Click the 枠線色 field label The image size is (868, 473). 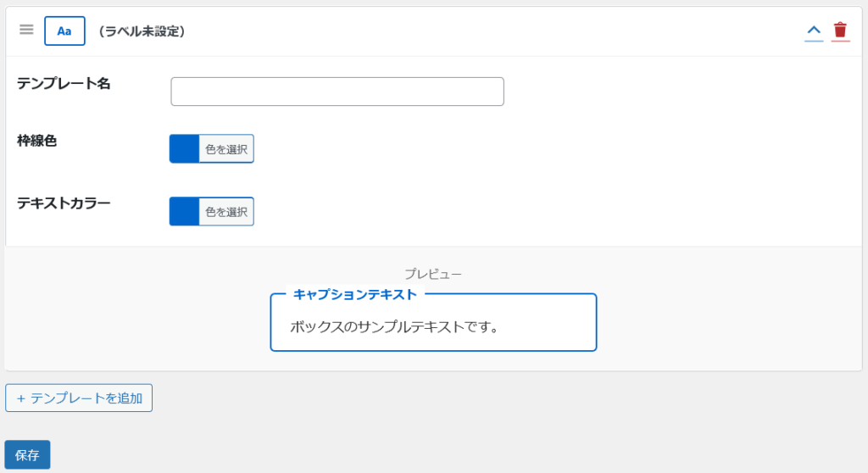tap(37, 141)
